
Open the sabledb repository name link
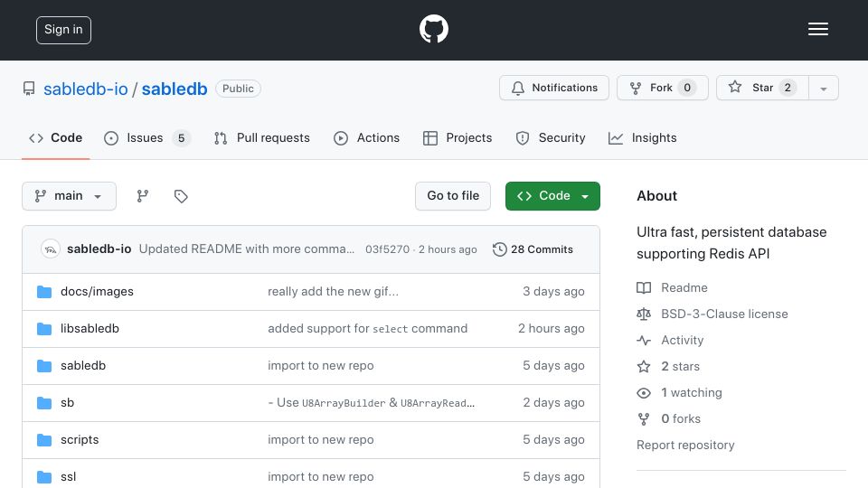tap(175, 89)
